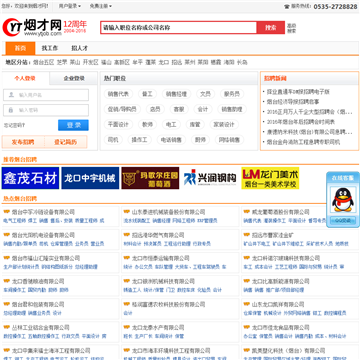The width and height of the screenshot is (360, 360).
Task: Expand the 用户登录 dropdown in top bar
Action: pos(70,6)
